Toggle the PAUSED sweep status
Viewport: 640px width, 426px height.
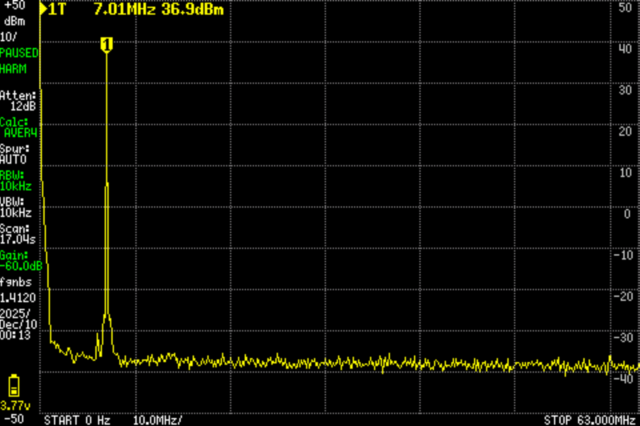[x=18, y=50]
